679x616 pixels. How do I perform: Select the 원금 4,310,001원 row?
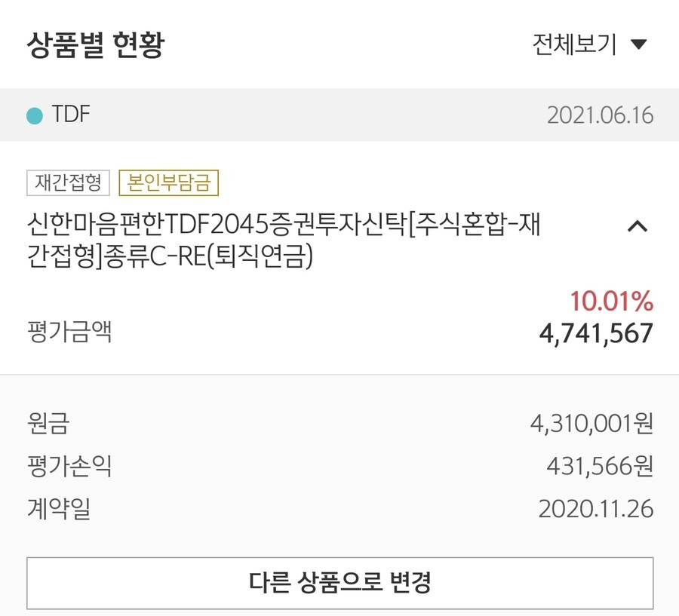tap(340, 424)
